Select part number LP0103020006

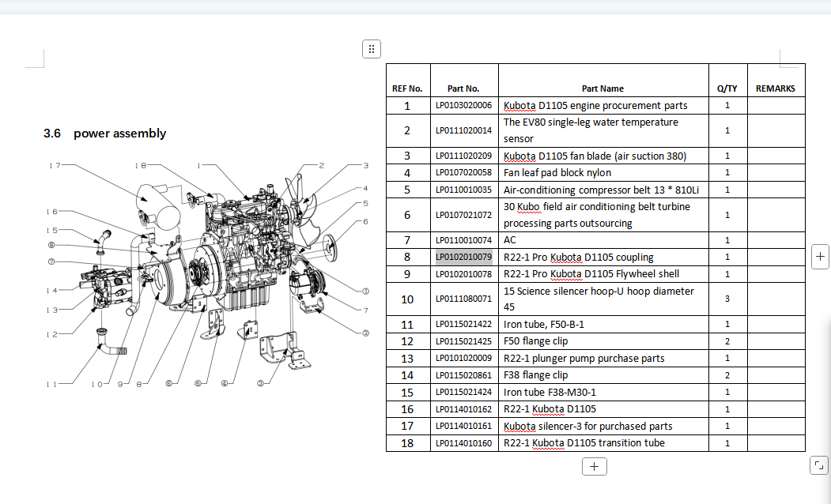[x=463, y=105]
